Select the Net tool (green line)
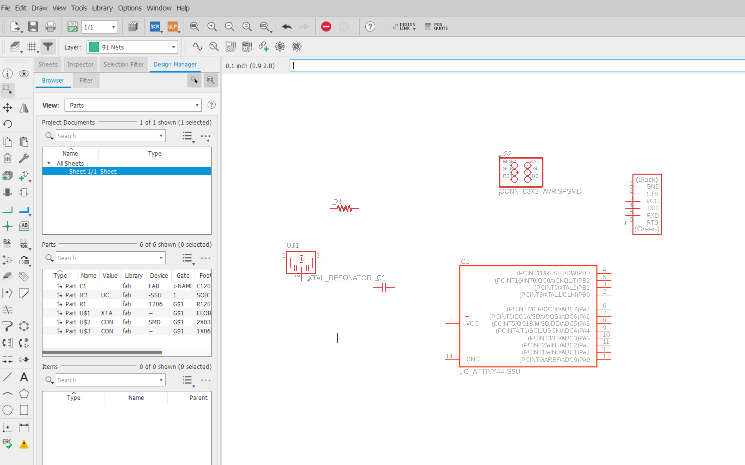The width and height of the screenshot is (745, 465). [8, 209]
